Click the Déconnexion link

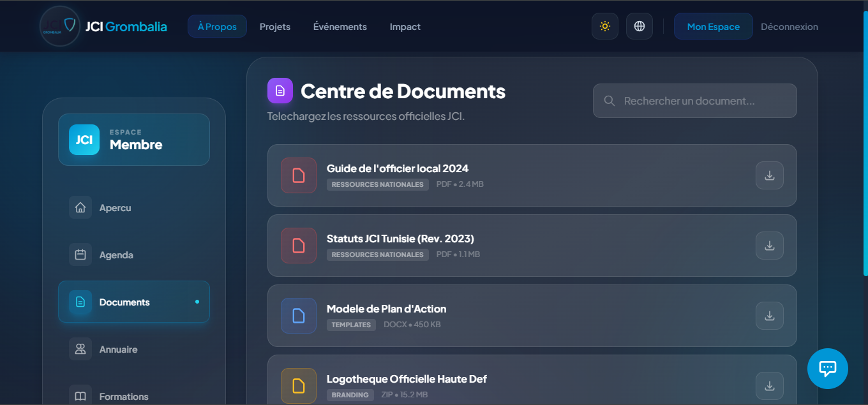(x=789, y=27)
